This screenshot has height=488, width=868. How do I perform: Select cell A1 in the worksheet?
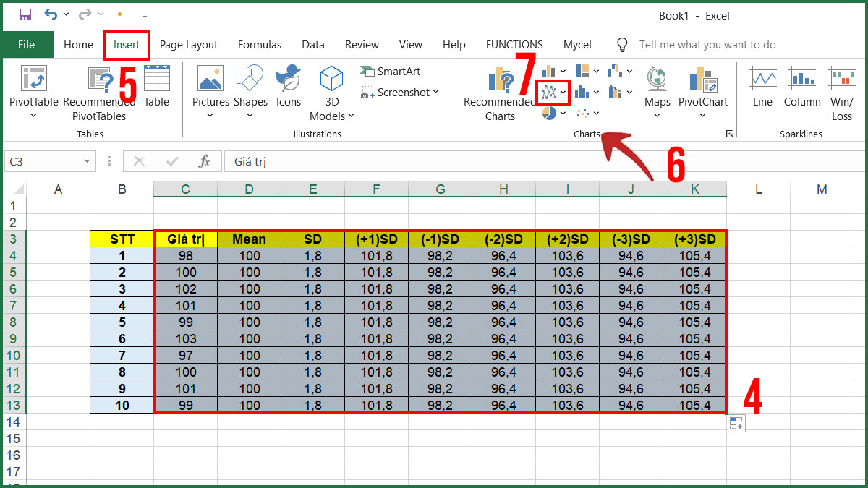coord(58,206)
